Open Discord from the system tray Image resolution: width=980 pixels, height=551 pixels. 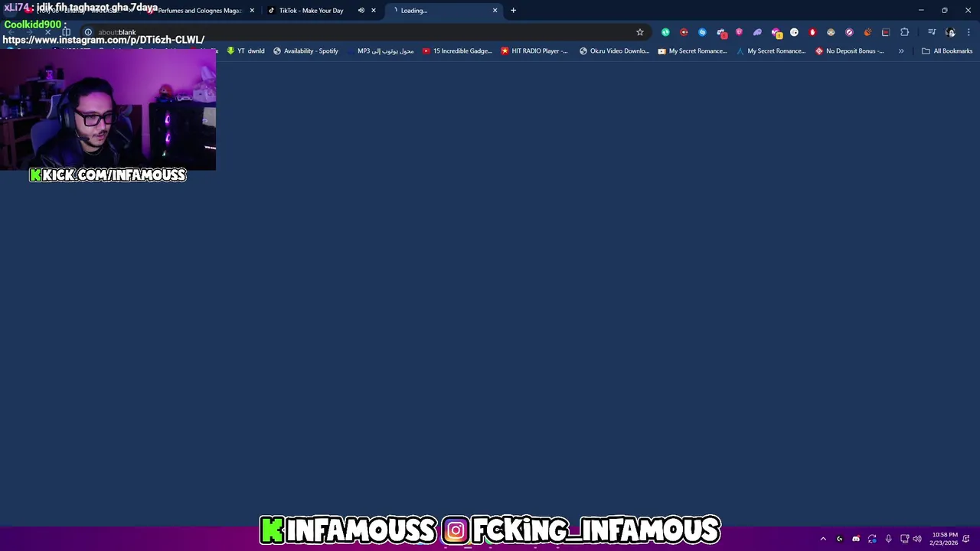(x=856, y=539)
